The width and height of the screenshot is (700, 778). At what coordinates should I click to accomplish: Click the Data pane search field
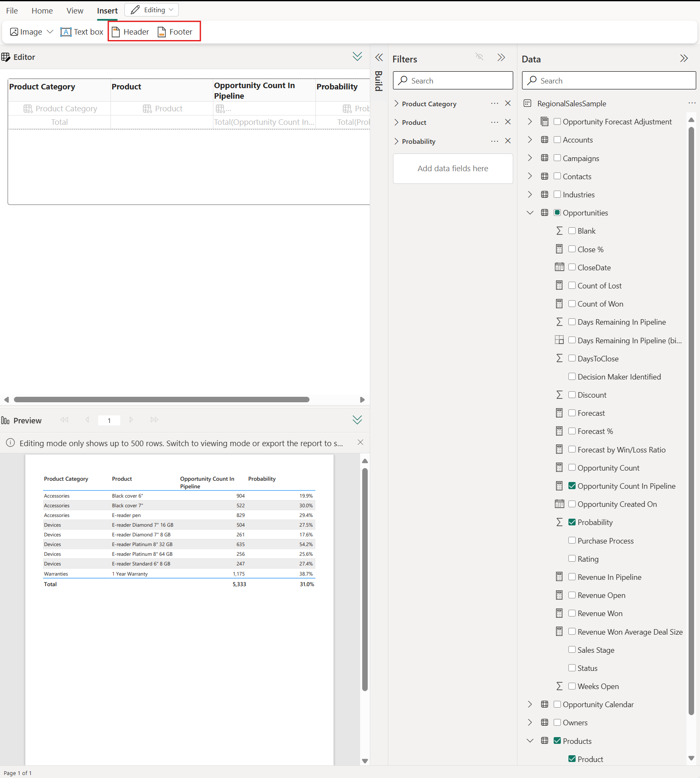tap(608, 81)
